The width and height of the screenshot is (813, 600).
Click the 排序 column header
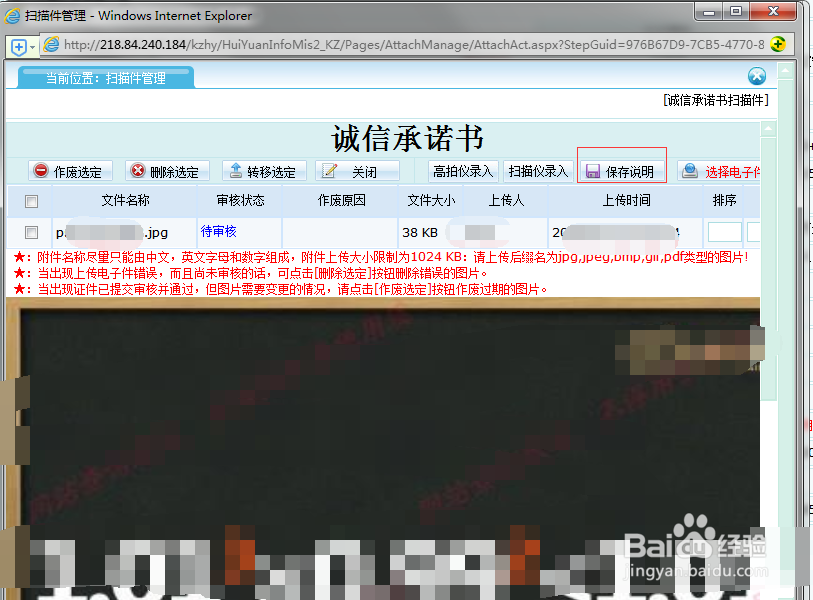[724, 200]
